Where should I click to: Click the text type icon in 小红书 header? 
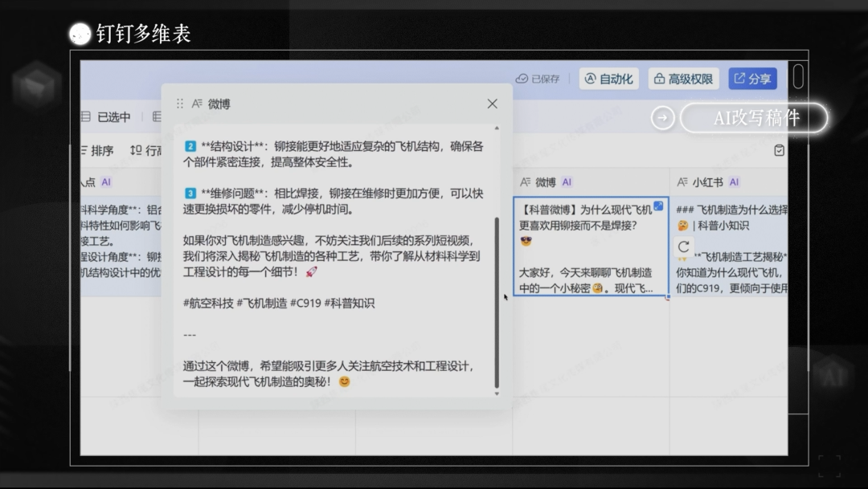(682, 182)
